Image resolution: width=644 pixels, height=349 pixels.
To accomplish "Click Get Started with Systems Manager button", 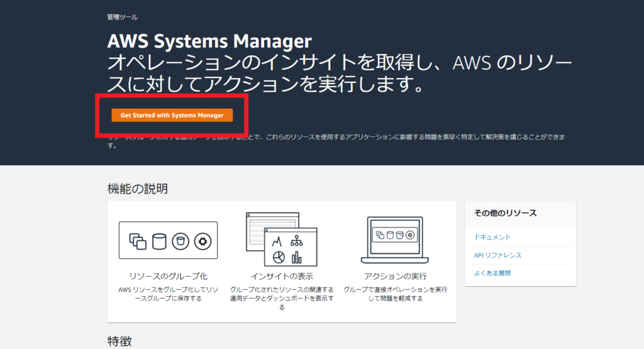I will coord(172,116).
